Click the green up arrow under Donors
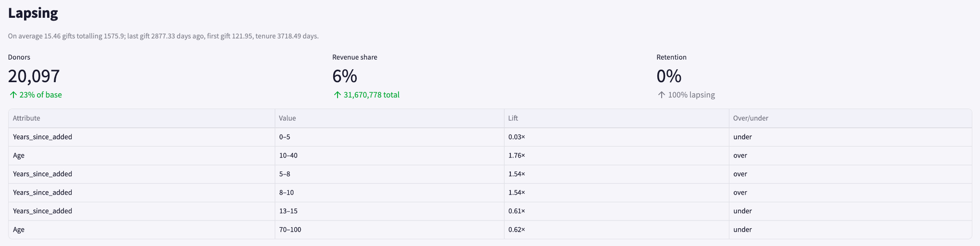This screenshot has height=246, width=980. (13, 95)
